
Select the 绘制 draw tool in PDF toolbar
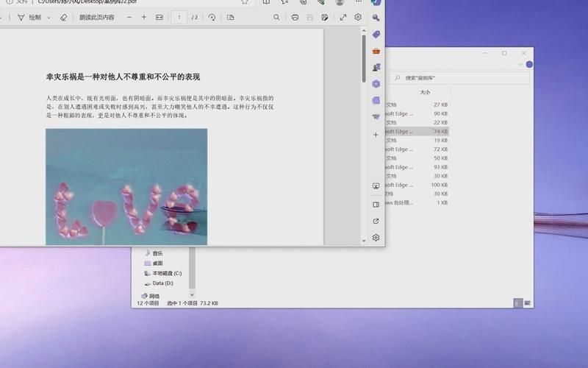pos(29,17)
